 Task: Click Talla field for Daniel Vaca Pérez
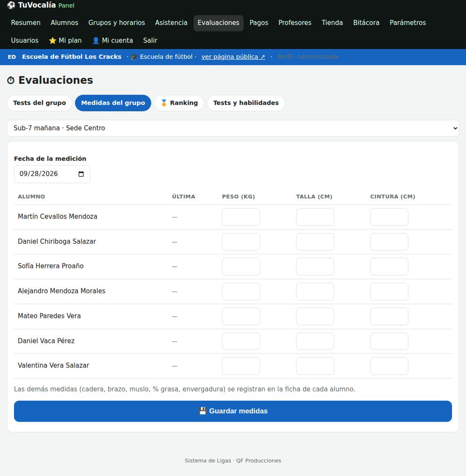tap(315, 341)
